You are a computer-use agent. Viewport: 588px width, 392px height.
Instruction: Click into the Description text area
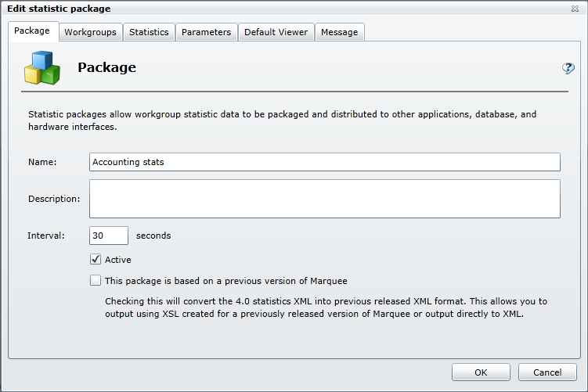click(325, 199)
